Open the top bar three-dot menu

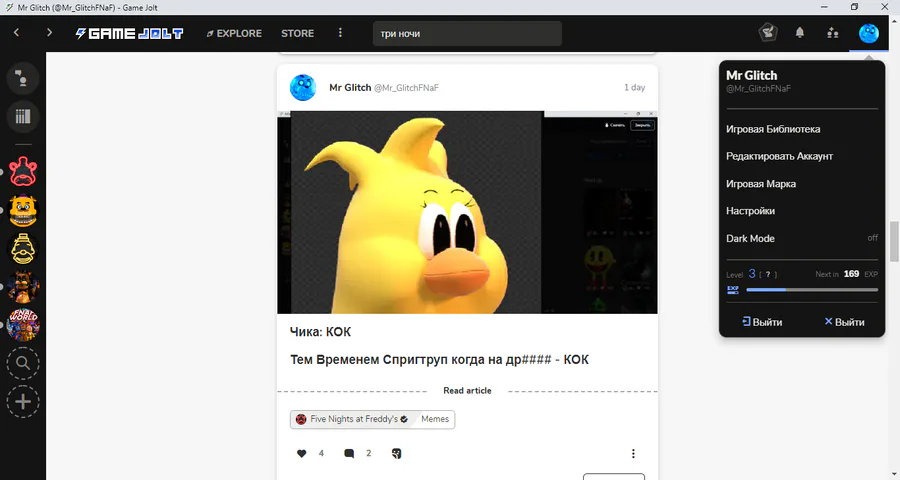[340, 33]
